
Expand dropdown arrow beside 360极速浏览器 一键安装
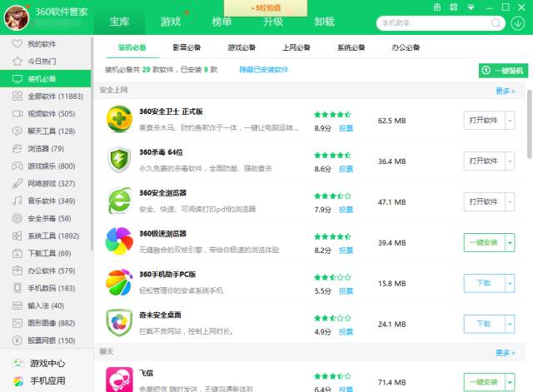510,242
